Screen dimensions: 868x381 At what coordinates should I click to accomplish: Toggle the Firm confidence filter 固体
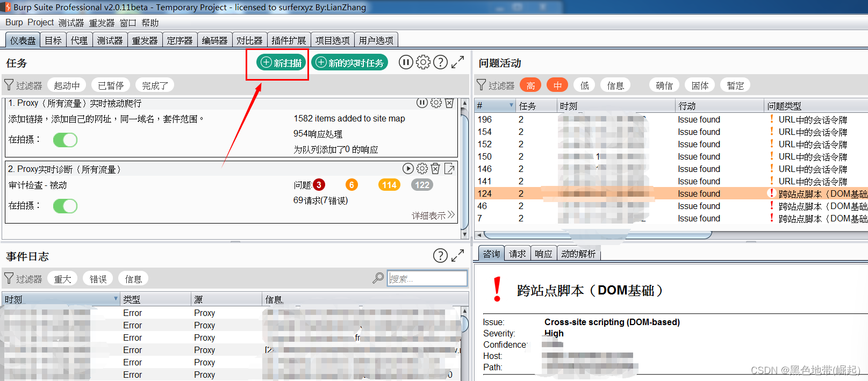tap(700, 85)
